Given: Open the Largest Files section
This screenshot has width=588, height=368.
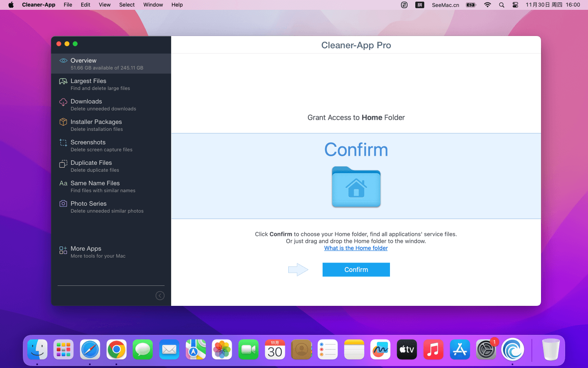Looking at the screenshot, I should click(88, 84).
